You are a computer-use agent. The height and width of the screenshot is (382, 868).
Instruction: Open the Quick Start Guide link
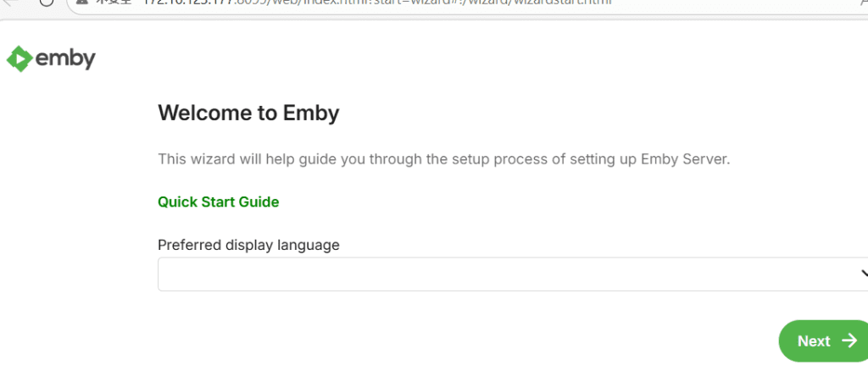(218, 202)
